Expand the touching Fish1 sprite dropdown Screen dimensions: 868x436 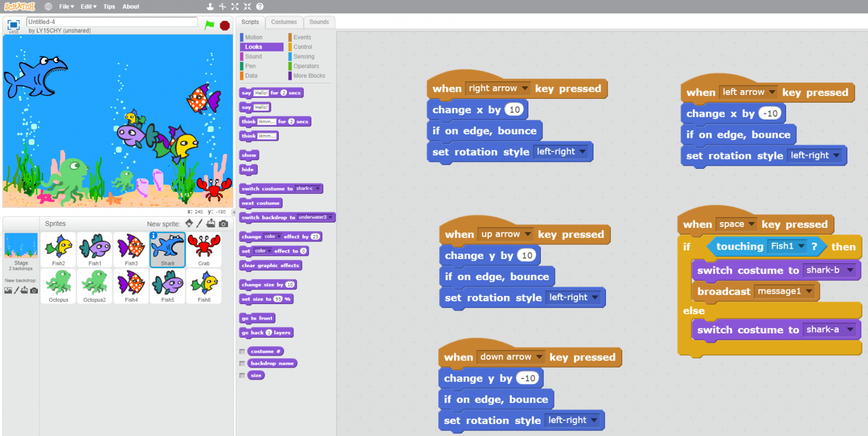pos(801,247)
